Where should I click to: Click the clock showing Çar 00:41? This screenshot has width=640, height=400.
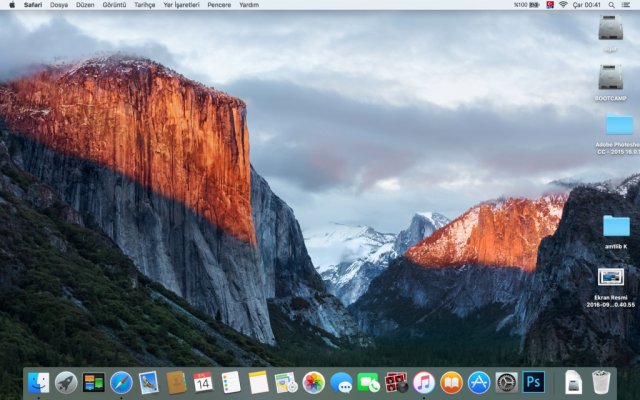(587, 5)
